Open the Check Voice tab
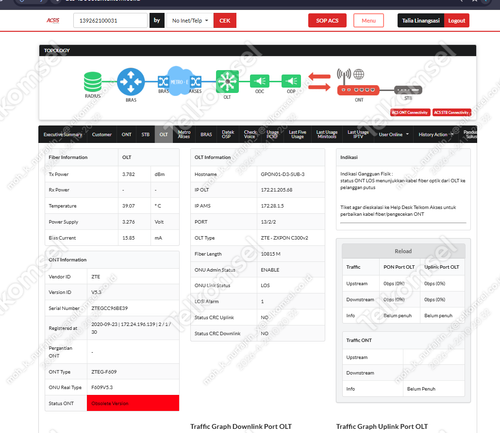The height and width of the screenshot is (433, 500). (x=250, y=134)
